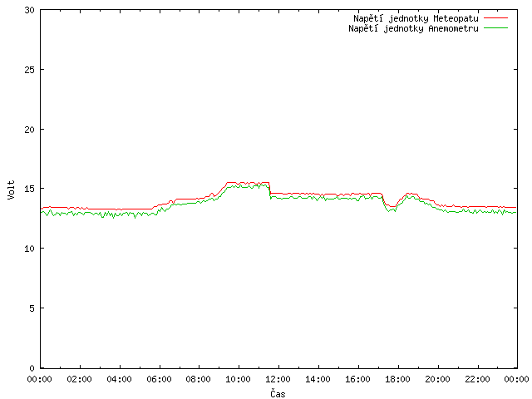Click the y-axis label 0
Image resolution: width=532 pixels, height=399 pixels.
tap(32, 367)
